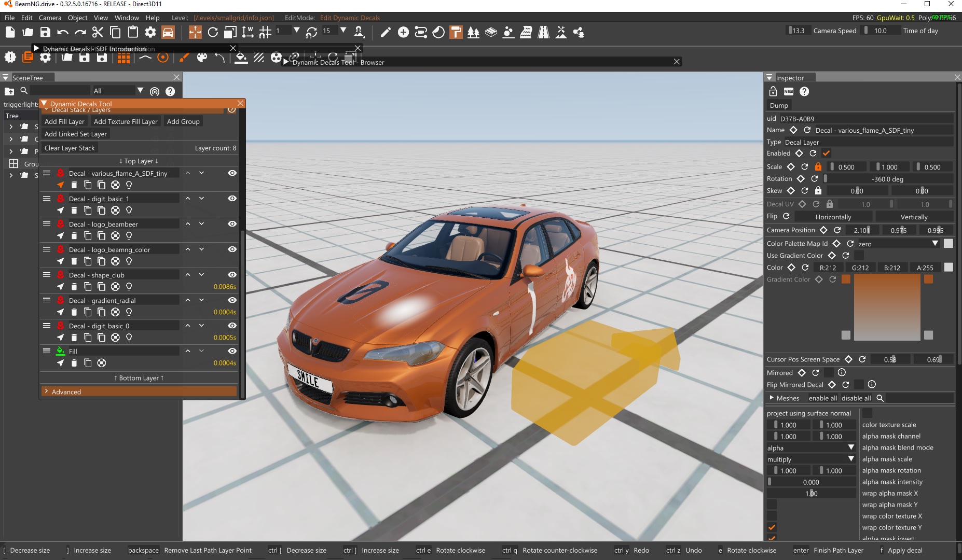Click the SceneTree search input field
This screenshot has width=962, height=560.
tap(60, 91)
